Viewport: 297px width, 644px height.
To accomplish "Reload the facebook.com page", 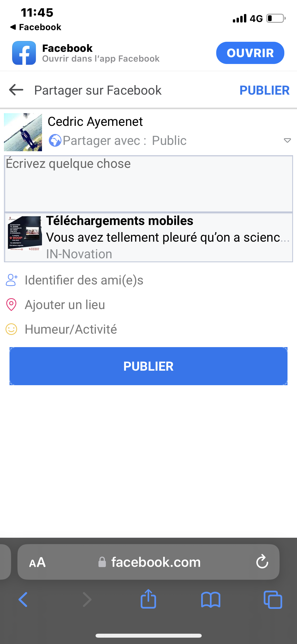I will [x=262, y=562].
